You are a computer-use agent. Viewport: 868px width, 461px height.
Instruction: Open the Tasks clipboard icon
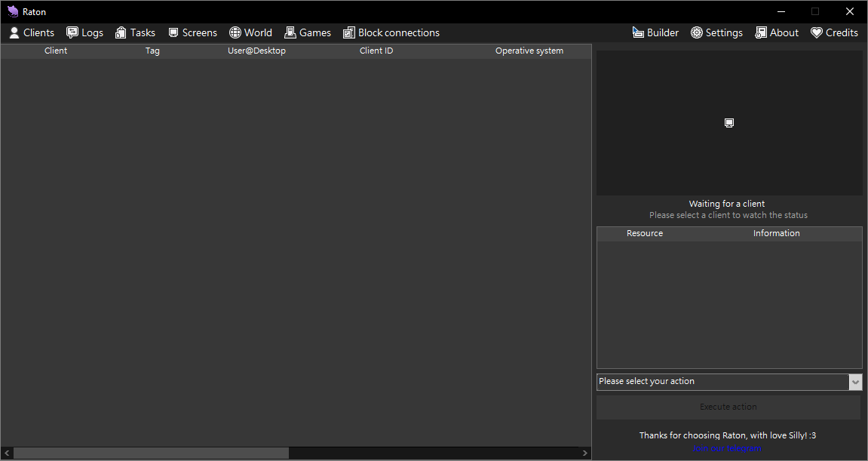point(121,32)
